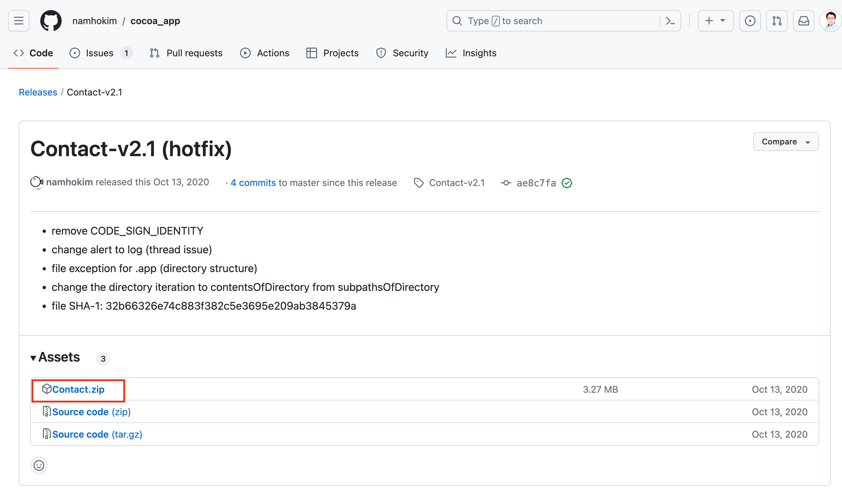Open the hamburger navigation menu
This screenshot has height=504, width=842.
tap(19, 21)
